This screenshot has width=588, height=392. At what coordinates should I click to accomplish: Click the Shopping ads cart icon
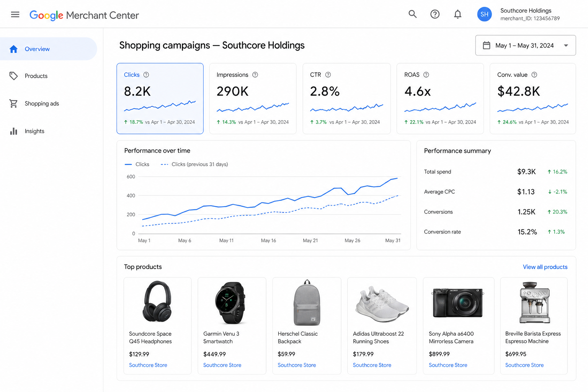point(14,103)
